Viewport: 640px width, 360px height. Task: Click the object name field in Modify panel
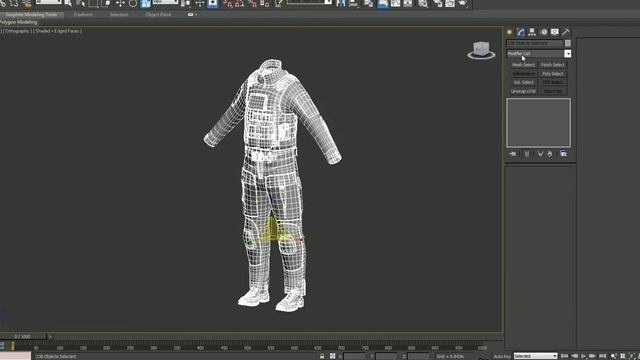click(535, 43)
